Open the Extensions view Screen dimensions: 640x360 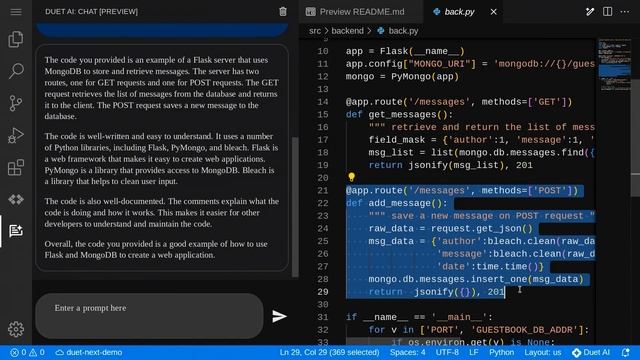click(16, 167)
